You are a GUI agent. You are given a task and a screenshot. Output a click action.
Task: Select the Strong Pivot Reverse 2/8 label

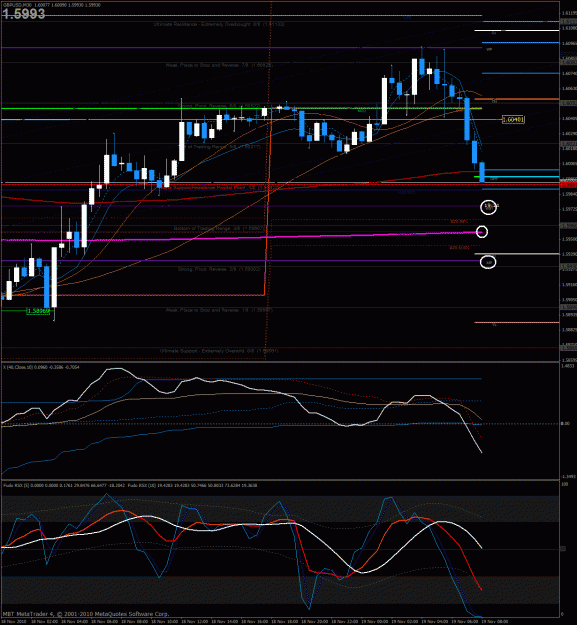(219, 269)
